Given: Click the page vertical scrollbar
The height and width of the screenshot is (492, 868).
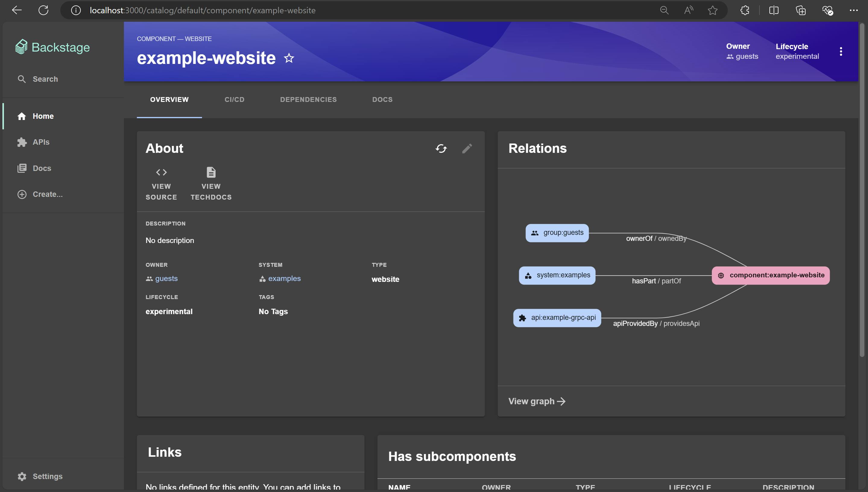Looking at the screenshot, I should (x=862, y=189).
